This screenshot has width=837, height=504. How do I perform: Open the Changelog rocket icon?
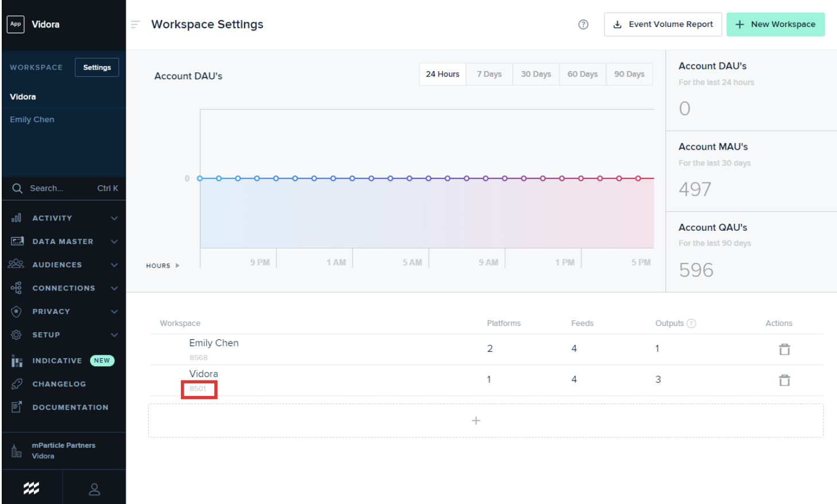point(17,384)
